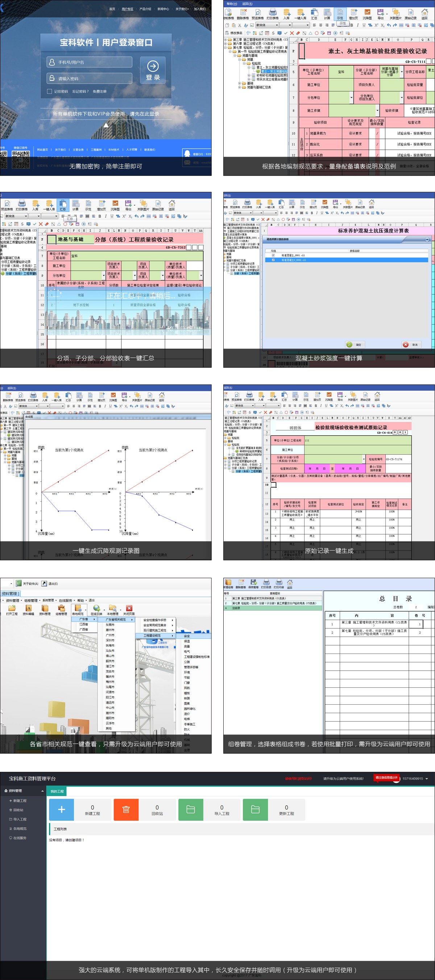Click orange trash 回收站 card icon

point(126,810)
